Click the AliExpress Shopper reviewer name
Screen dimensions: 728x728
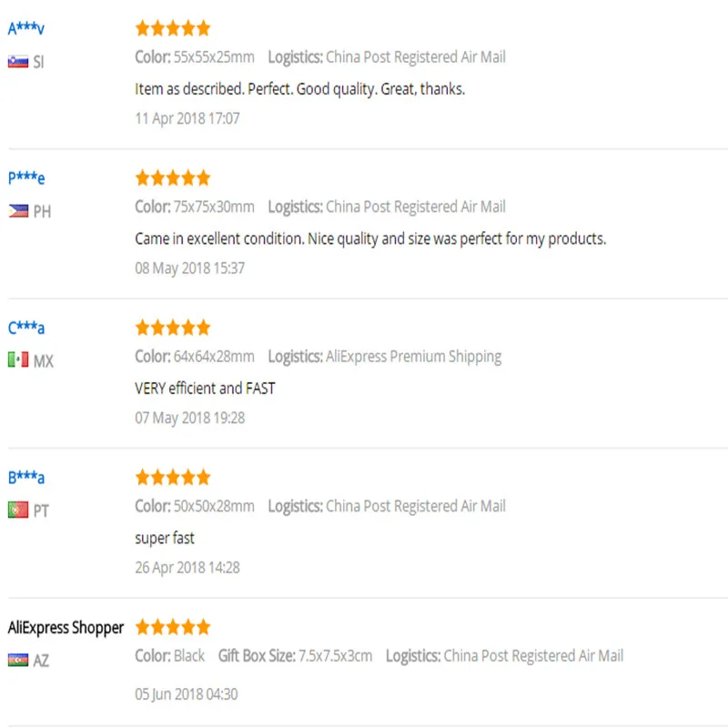coord(66,628)
